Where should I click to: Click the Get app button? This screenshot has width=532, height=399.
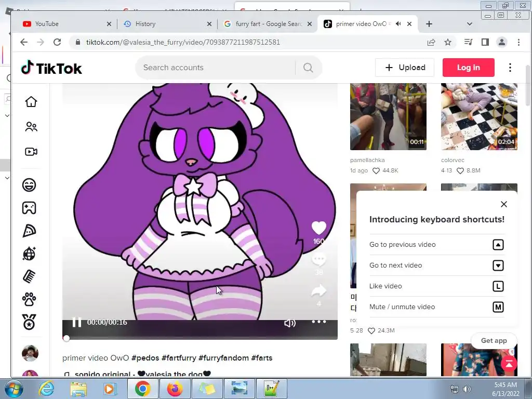pyautogui.click(x=494, y=341)
